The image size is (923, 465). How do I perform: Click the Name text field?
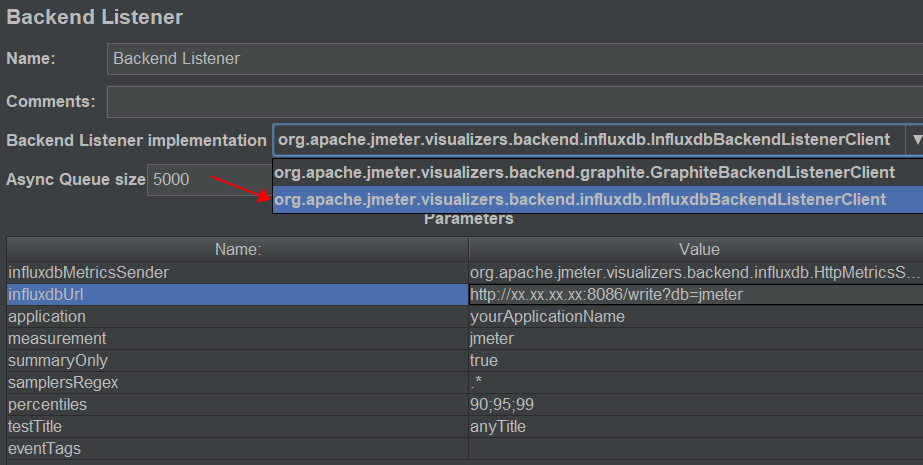[514, 59]
